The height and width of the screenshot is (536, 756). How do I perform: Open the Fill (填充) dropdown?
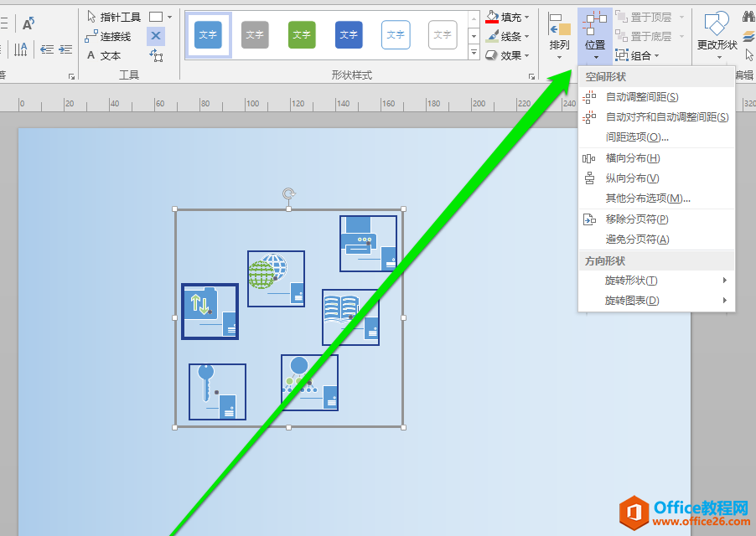coord(508,17)
